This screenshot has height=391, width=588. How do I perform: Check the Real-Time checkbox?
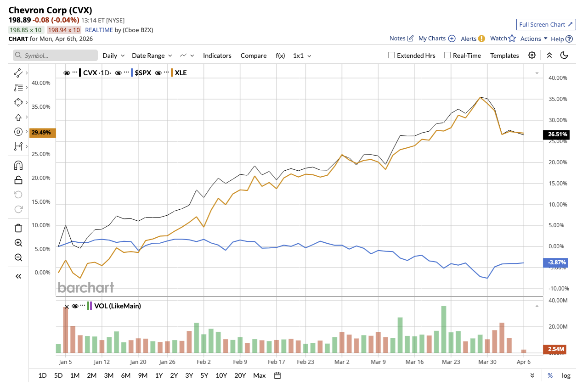[447, 56]
